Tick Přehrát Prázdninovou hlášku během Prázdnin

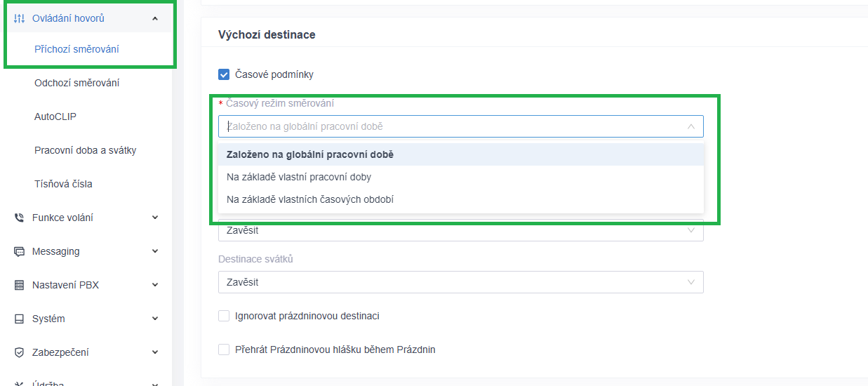click(x=224, y=350)
